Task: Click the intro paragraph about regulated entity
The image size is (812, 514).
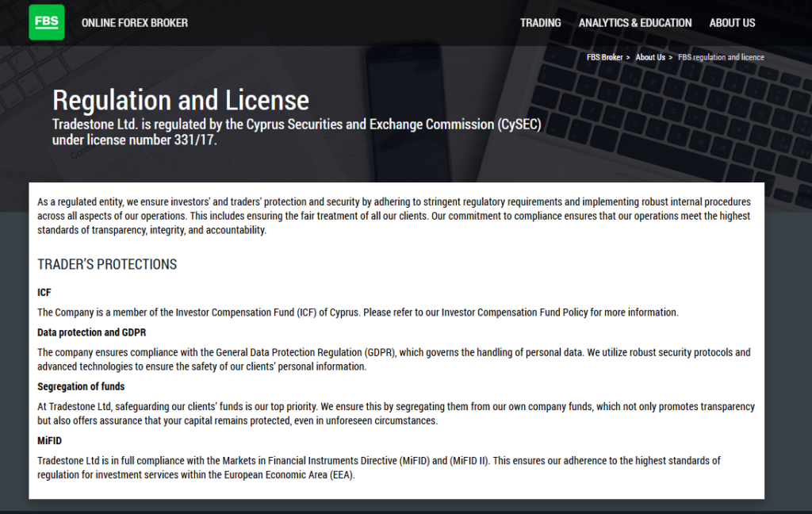Action: [x=394, y=216]
